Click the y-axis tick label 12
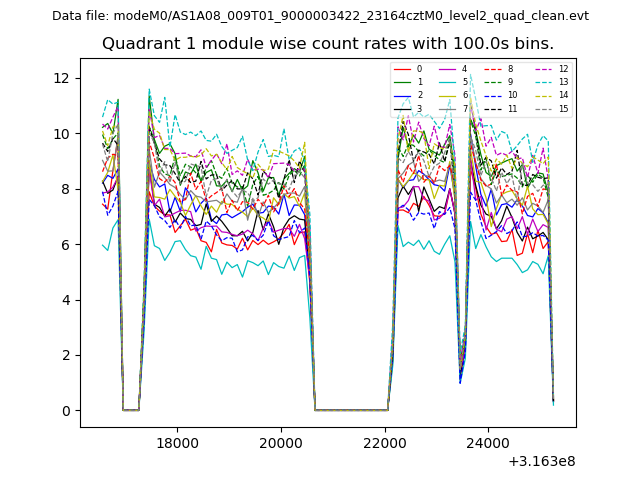The height and width of the screenshot is (480, 640). click(62, 78)
